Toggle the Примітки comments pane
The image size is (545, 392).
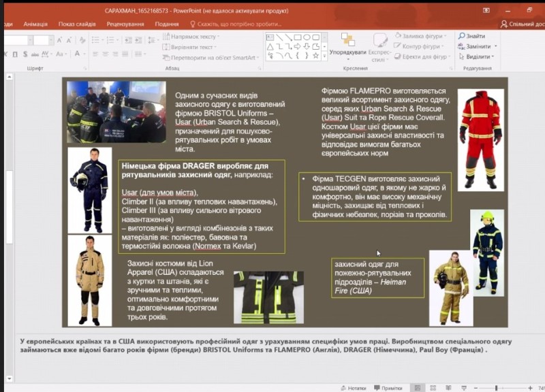pyautogui.click(x=388, y=387)
